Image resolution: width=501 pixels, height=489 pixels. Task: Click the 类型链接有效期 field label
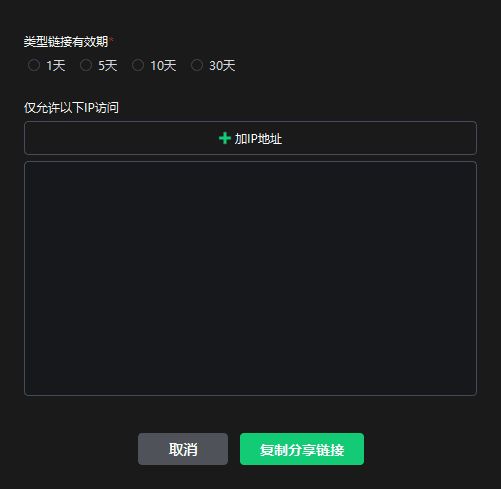pos(66,42)
